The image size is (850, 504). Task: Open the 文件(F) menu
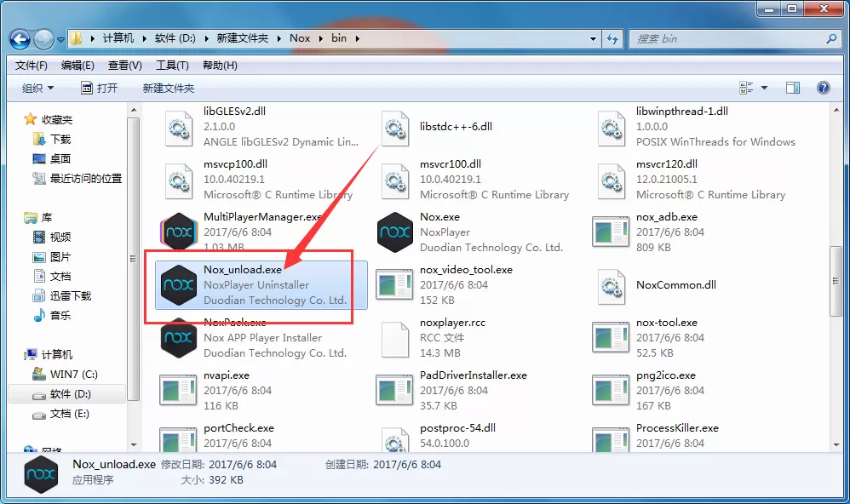(31, 66)
